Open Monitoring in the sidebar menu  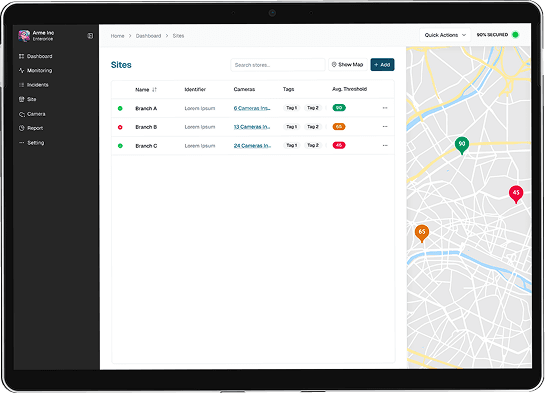[40, 71]
